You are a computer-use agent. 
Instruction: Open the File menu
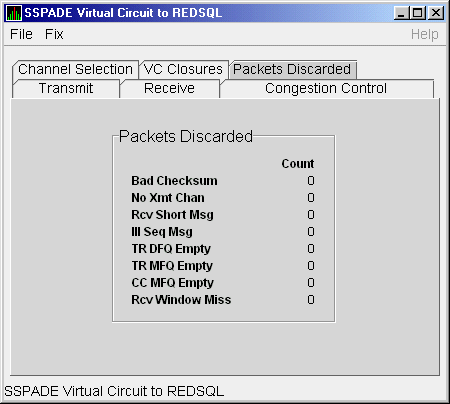[21, 34]
